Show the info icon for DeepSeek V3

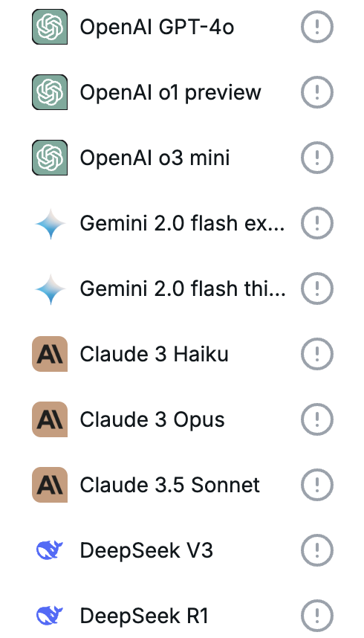click(317, 550)
